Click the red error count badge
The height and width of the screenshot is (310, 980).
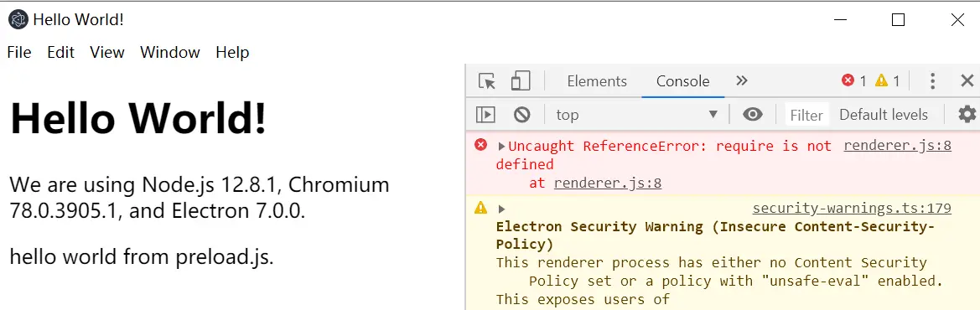[853, 80]
